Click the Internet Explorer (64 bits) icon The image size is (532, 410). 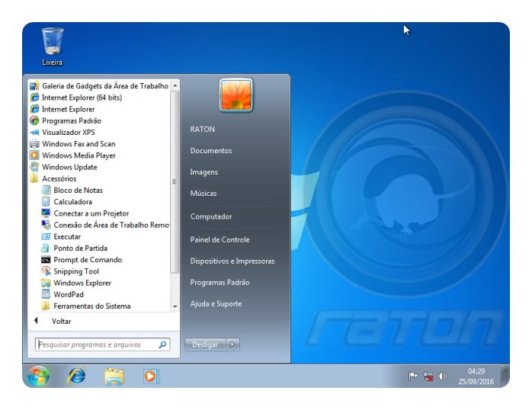point(34,98)
